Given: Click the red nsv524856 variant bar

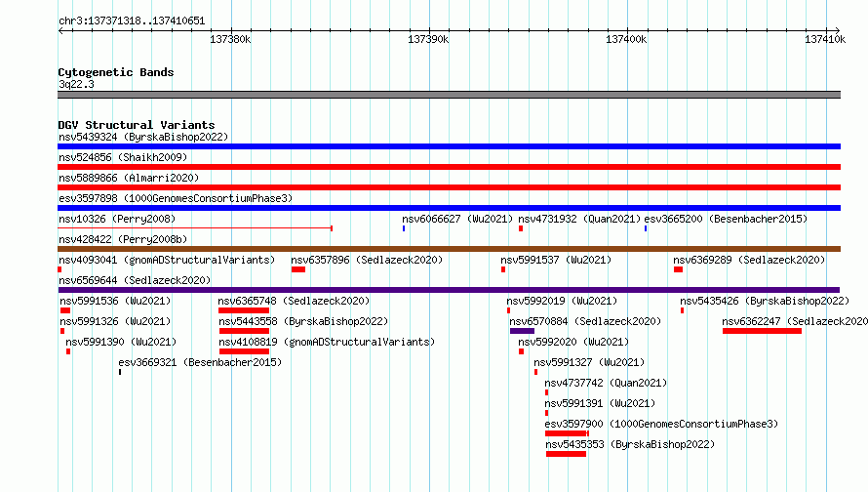Looking at the screenshot, I should (449, 167).
